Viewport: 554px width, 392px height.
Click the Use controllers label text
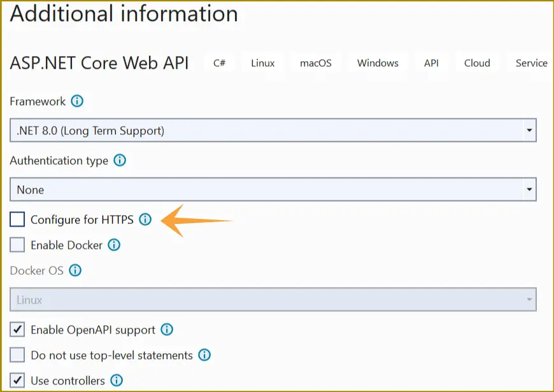tap(68, 381)
